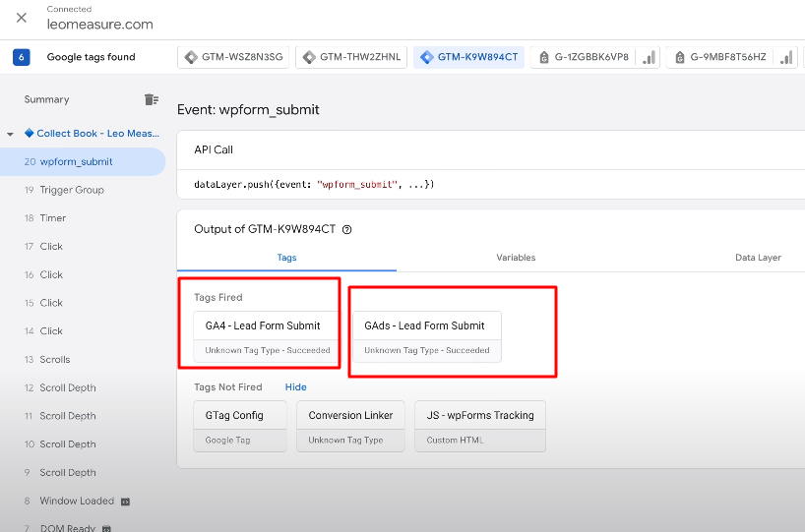Open the Tags tab
Viewport: 805px width, 532px height.
point(286,258)
